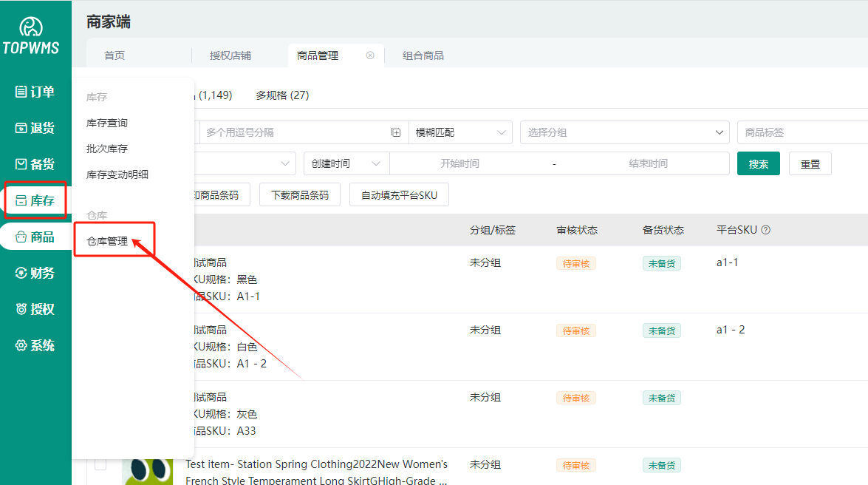Click the 平台SKU column header
The height and width of the screenshot is (485, 868).
tap(737, 230)
